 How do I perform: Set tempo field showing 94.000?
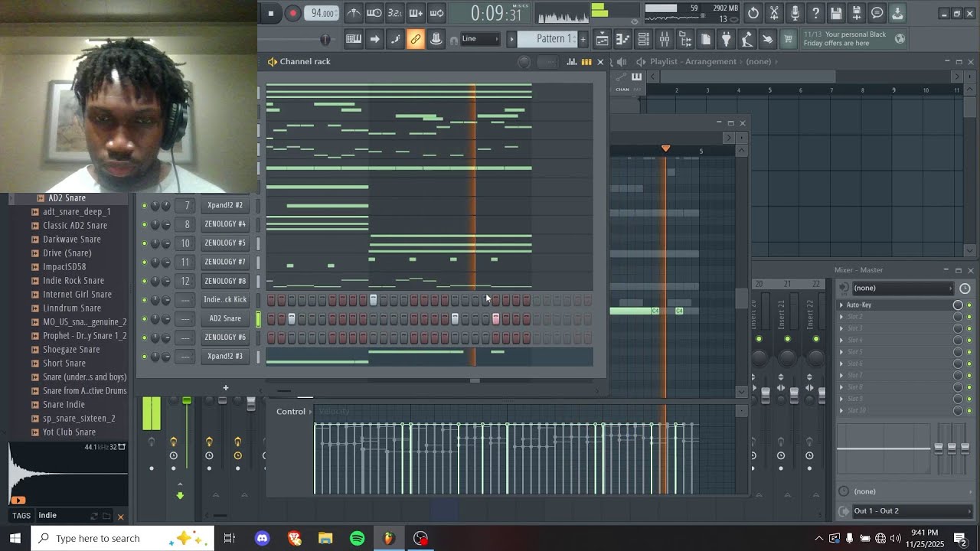pos(322,13)
